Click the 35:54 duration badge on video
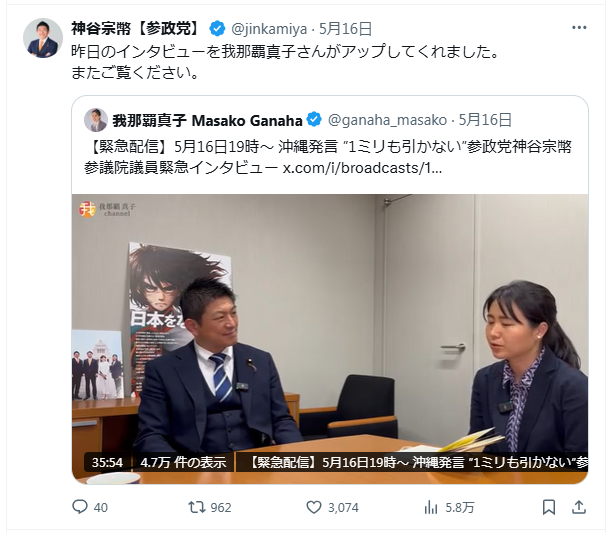The image size is (614, 533). point(107,463)
